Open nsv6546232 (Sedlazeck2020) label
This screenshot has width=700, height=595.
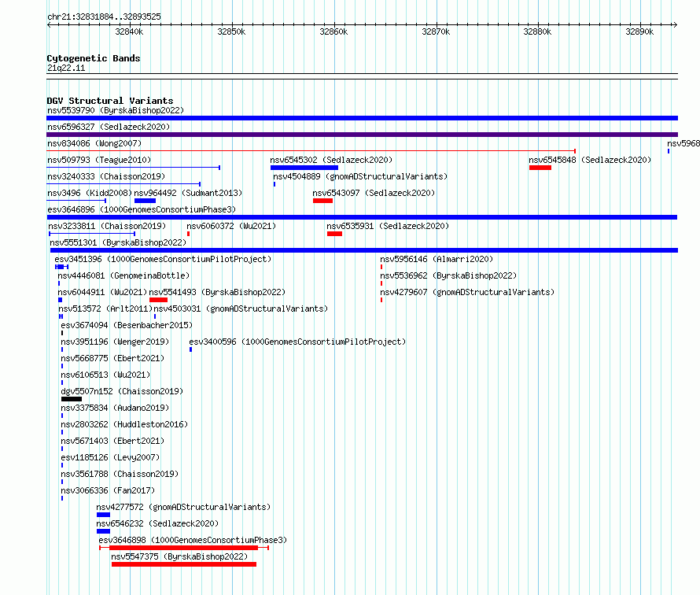point(157,523)
